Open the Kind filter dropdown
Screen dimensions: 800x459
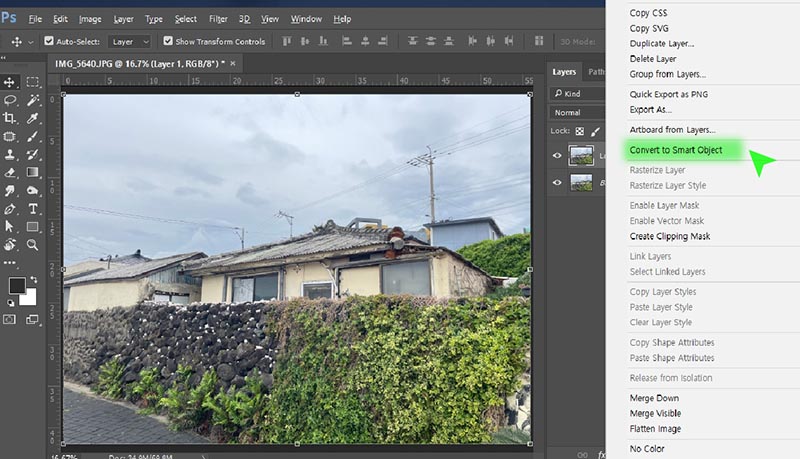tap(577, 93)
